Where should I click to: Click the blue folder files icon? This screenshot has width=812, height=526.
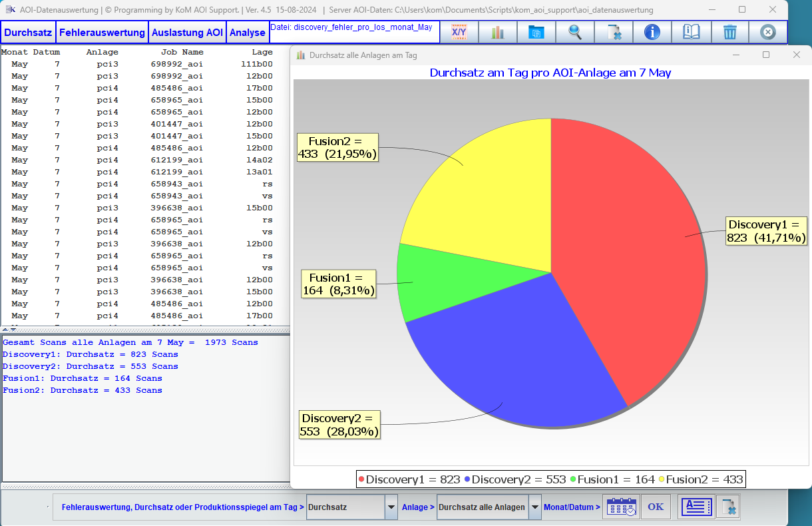(536, 32)
